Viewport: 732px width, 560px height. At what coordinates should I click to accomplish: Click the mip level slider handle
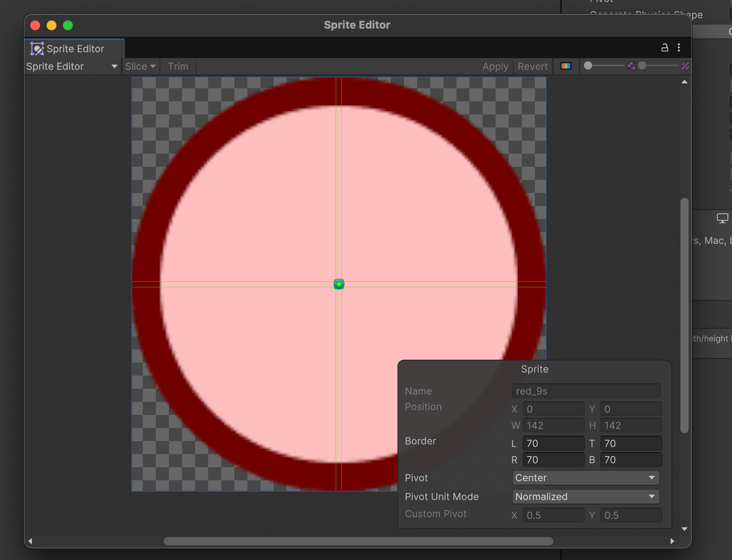642,66
